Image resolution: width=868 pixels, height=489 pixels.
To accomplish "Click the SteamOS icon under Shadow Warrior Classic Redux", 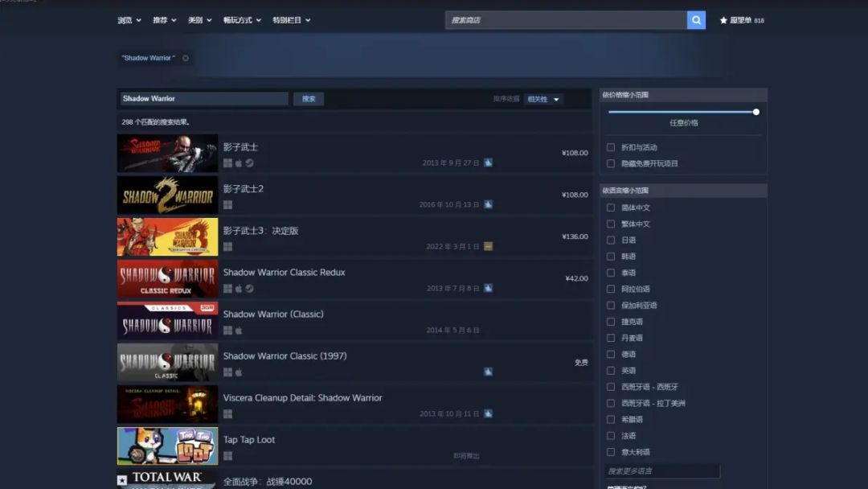I will (250, 289).
